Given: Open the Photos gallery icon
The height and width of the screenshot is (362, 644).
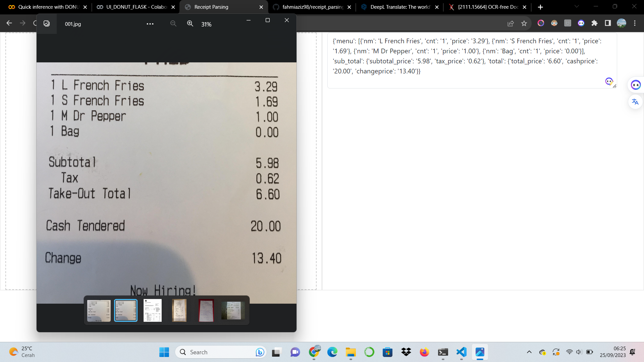Looking at the screenshot, I should pyautogui.click(x=47, y=23).
